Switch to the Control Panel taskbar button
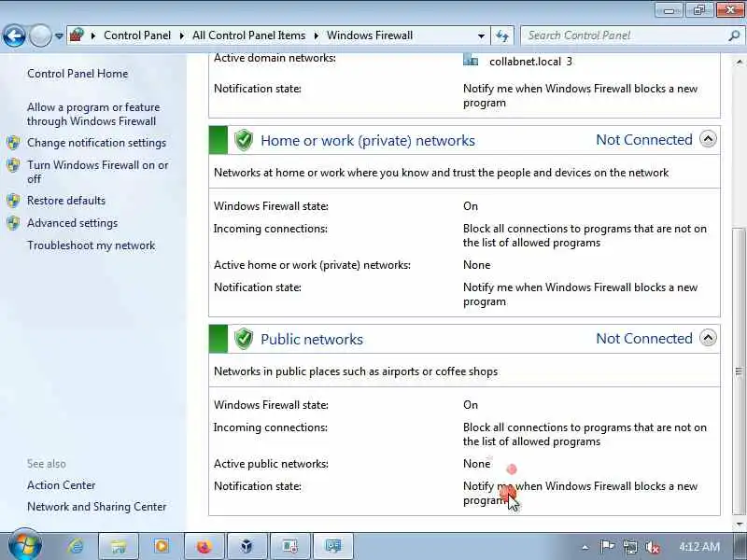This screenshot has width=747, height=560. tap(333, 546)
